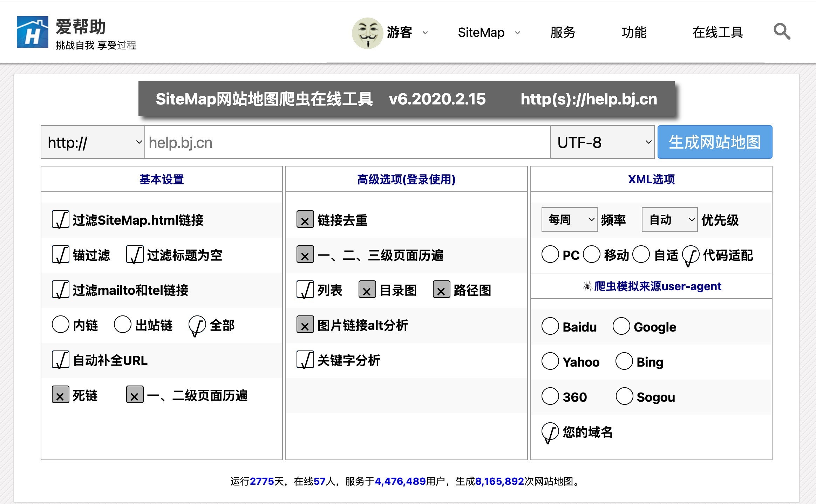
Task: Select the Bing user-agent radio button
Action: coord(624,361)
